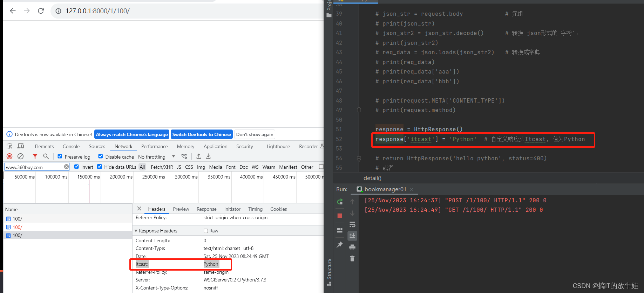This screenshot has height=293, width=644.
Task: Close the request details pane
Action: 139,209
